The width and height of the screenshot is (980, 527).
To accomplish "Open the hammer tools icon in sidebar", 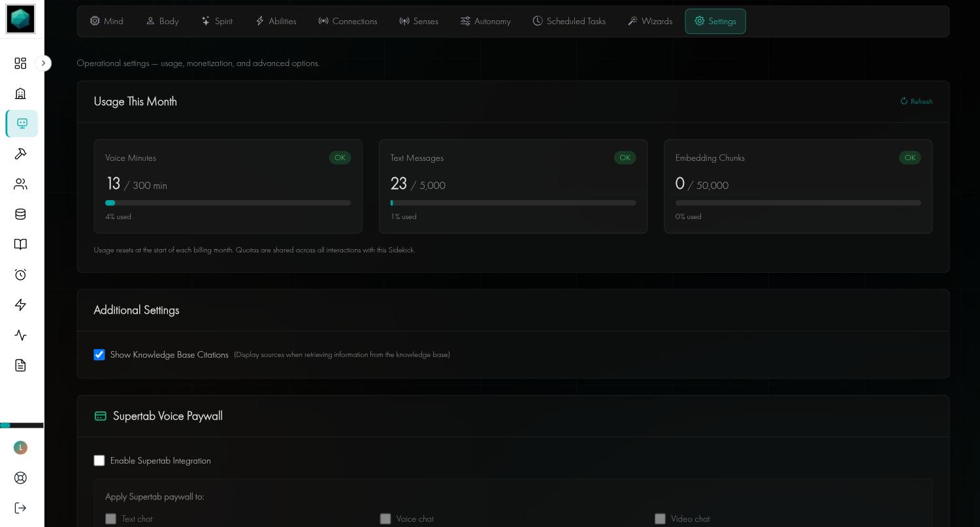I will point(20,154).
